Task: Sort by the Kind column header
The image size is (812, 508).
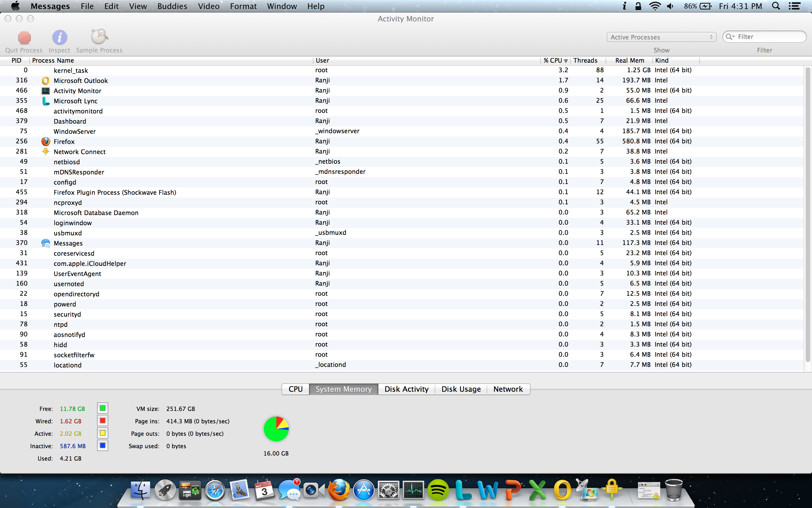Action: [x=676, y=60]
